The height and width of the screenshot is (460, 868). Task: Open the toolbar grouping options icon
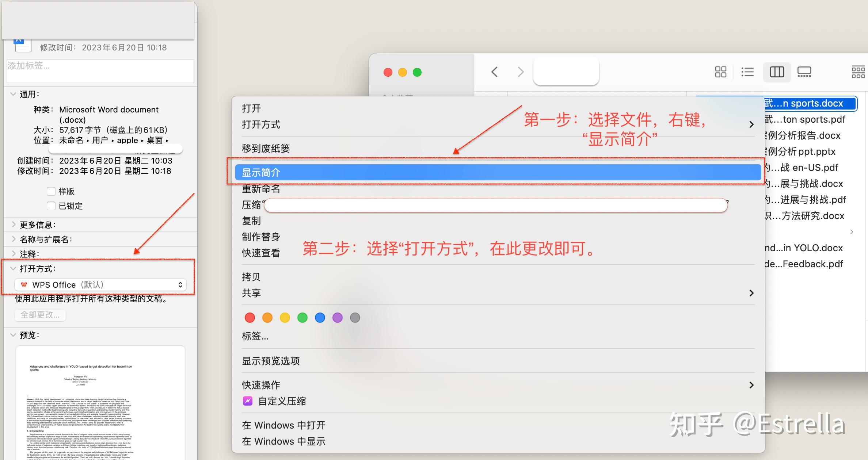[x=858, y=72]
